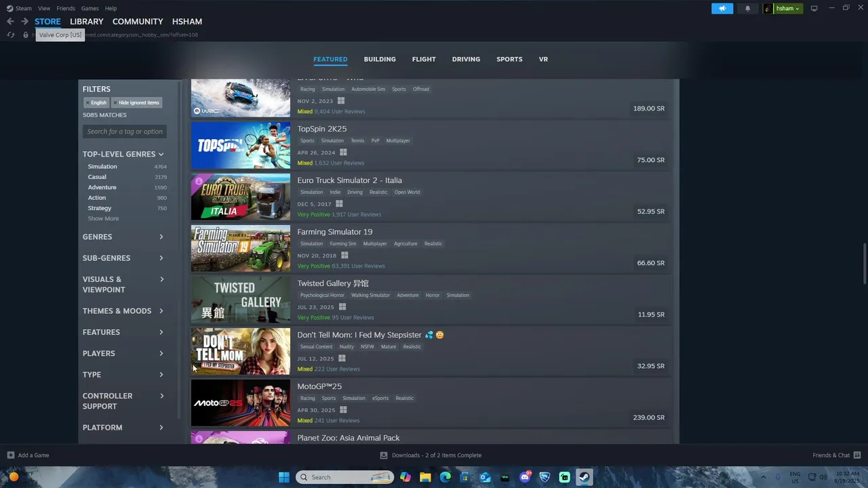Switch to the FLIGHT category tab
This screenshot has height=488, width=868.
point(424,59)
